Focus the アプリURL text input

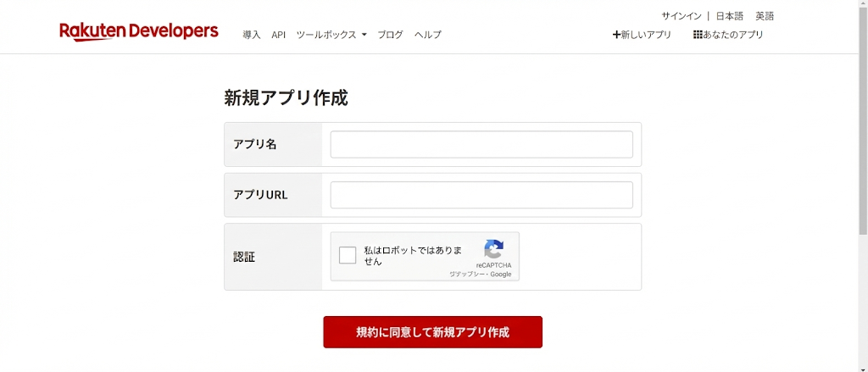[481, 195]
